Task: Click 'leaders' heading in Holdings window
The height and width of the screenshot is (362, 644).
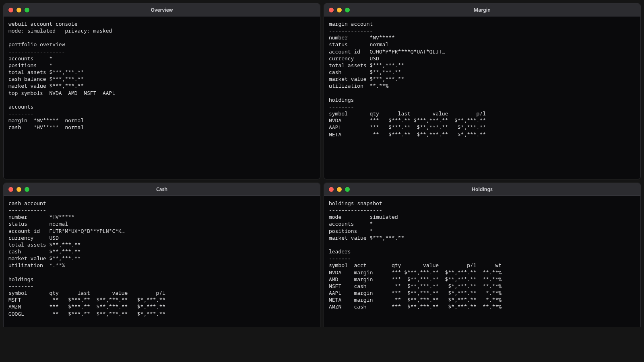Action: click(x=340, y=252)
